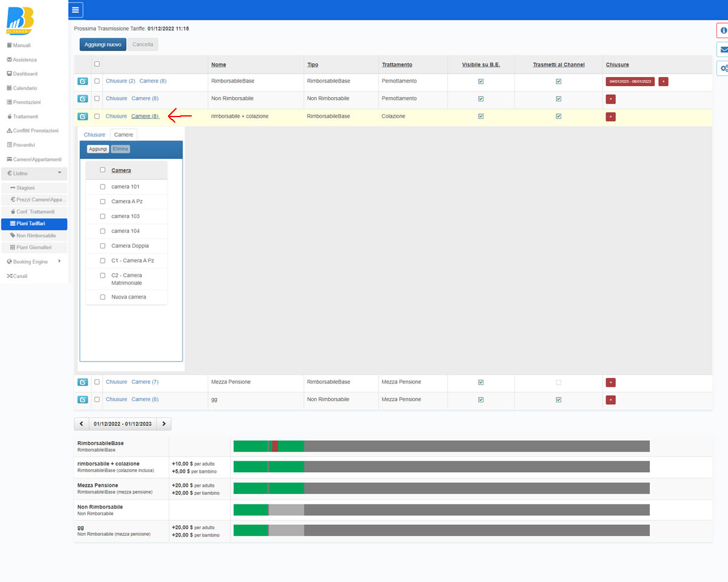Go to previous date range arrow
Viewport: 728px width, 582px height.
[x=81, y=424]
